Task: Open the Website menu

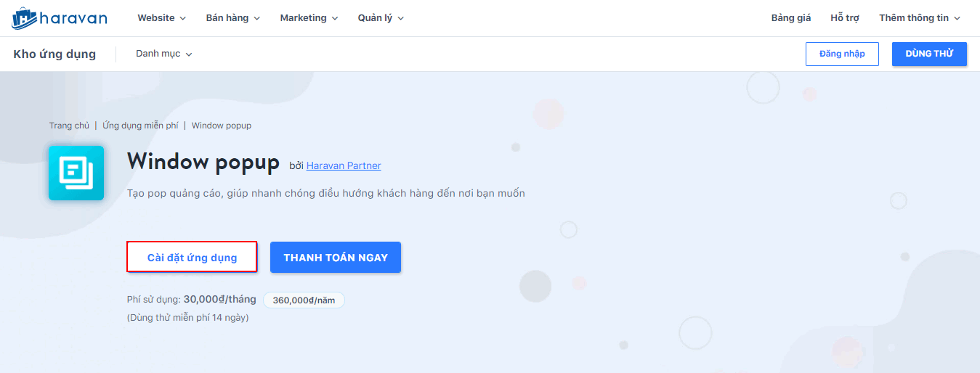Action: [x=161, y=18]
